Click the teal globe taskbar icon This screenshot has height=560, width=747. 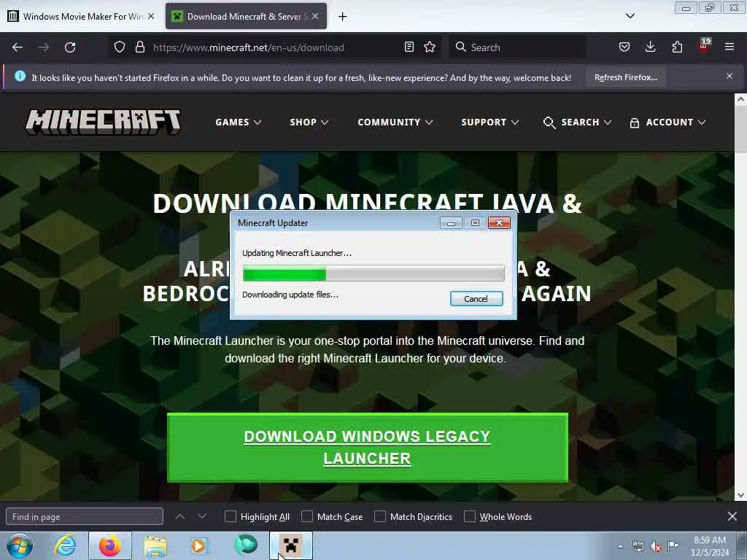point(246,545)
